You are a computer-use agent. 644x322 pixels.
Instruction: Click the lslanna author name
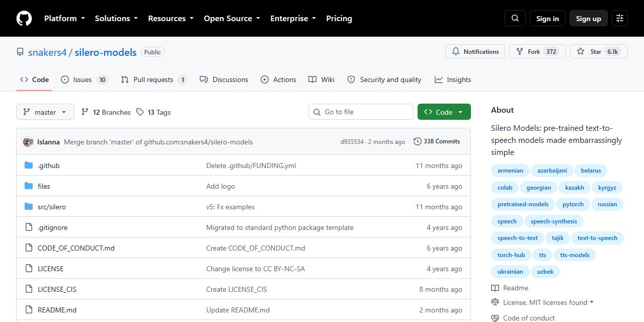click(48, 142)
